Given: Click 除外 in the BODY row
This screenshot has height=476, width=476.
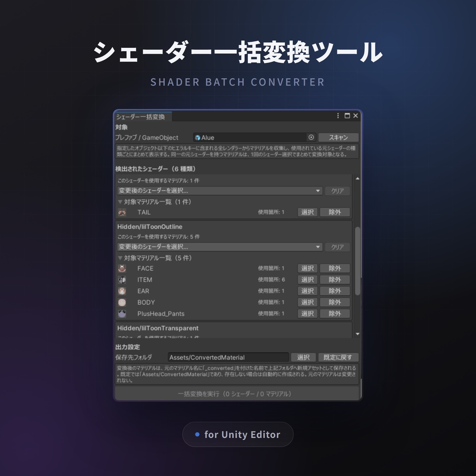Looking at the screenshot, I should coord(335,302).
